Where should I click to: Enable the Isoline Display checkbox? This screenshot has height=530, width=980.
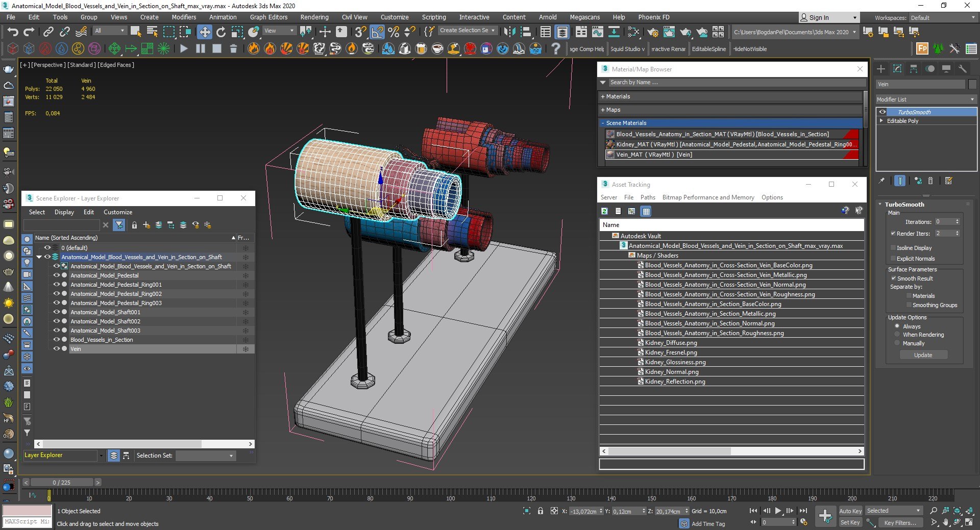(893, 248)
